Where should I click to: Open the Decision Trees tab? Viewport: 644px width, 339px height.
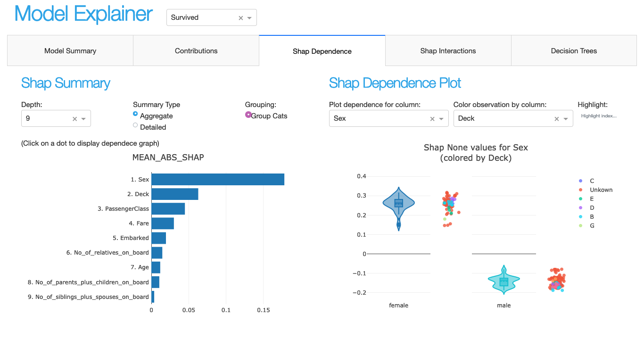(573, 50)
